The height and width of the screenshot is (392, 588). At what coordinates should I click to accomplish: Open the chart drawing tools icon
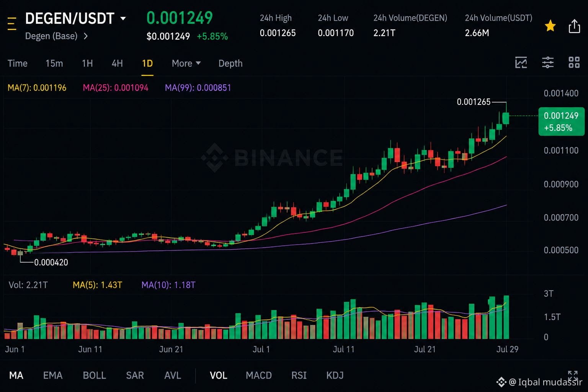tap(521, 62)
